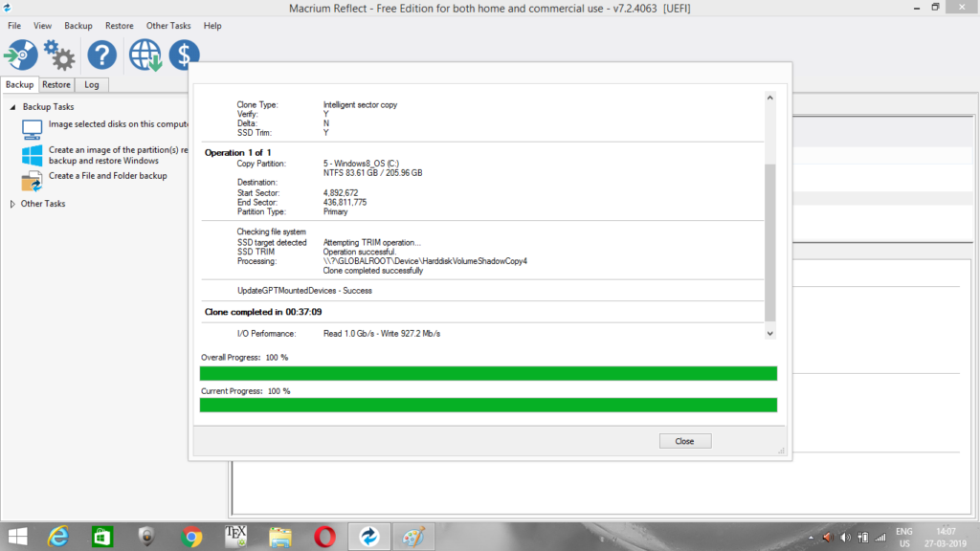The width and height of the screenshot is (980, 551).
Task: Open the Windows Start button
Action: coord(17,537)
